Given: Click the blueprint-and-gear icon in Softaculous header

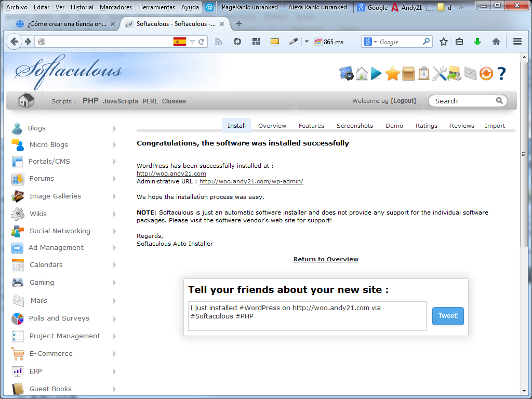Looking at the screenshot, I should click(347, 73).
